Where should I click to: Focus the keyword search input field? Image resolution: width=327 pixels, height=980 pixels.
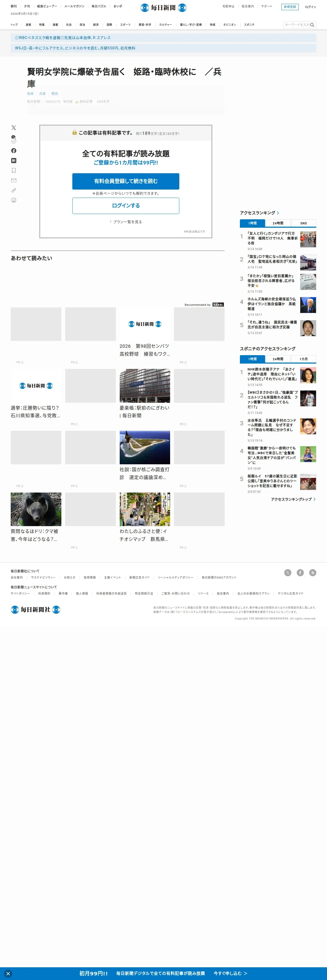tap(296, 25)
